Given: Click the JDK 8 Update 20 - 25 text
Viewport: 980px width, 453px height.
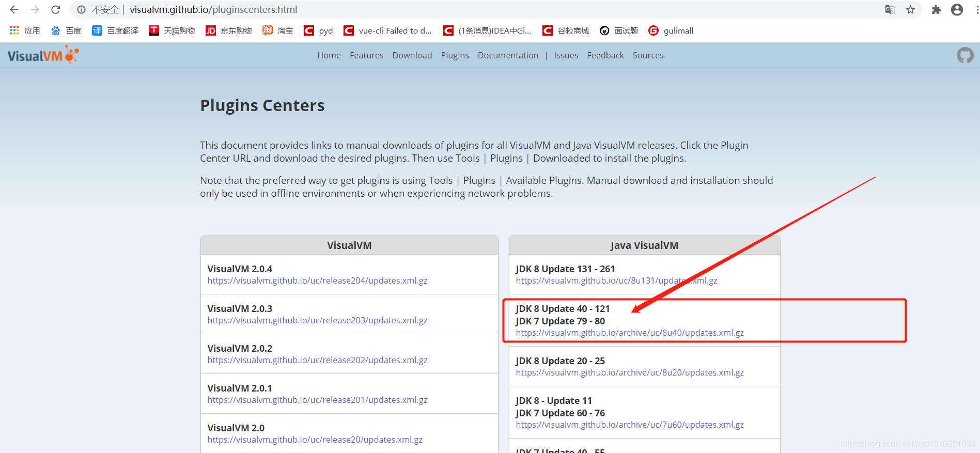Looking at the screenshot, I should pos(560,361).
